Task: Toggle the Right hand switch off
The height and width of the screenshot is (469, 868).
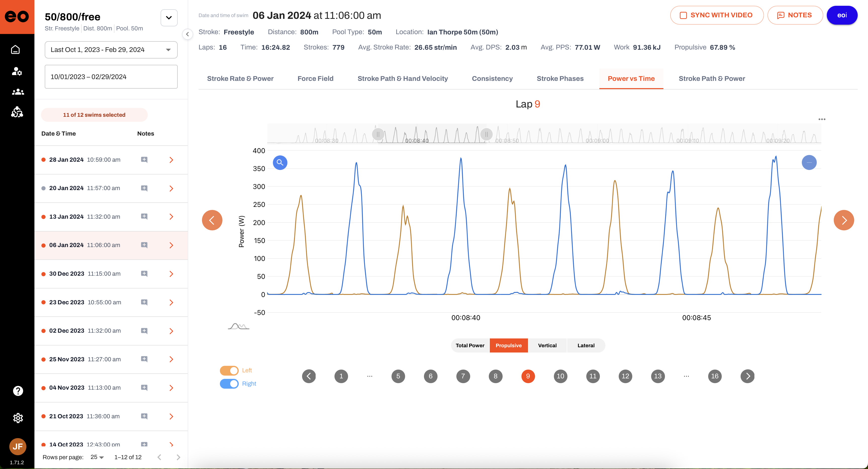Action: (229, 383)
